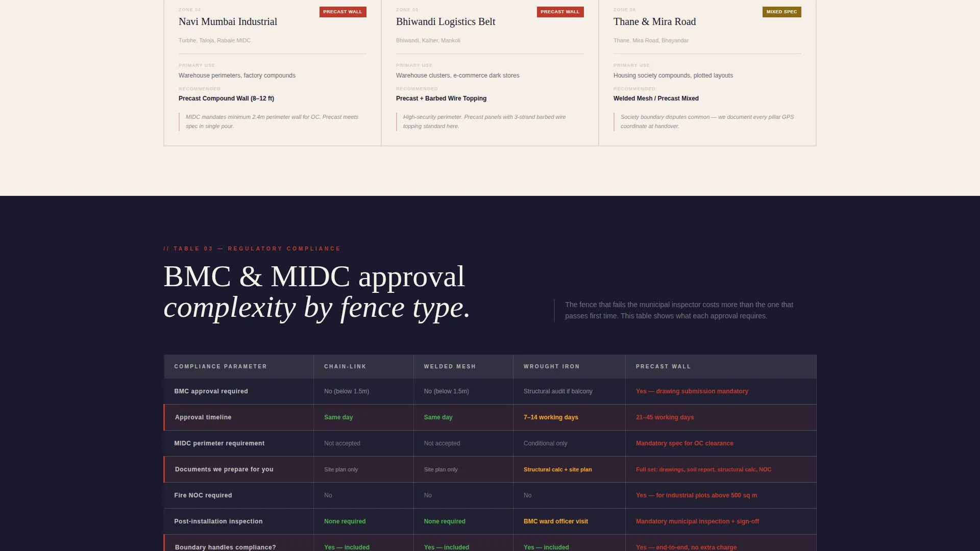Click the 'Post-installation inspection' row label
Viewport: 980px width, 551px height.
pos(218,521)
